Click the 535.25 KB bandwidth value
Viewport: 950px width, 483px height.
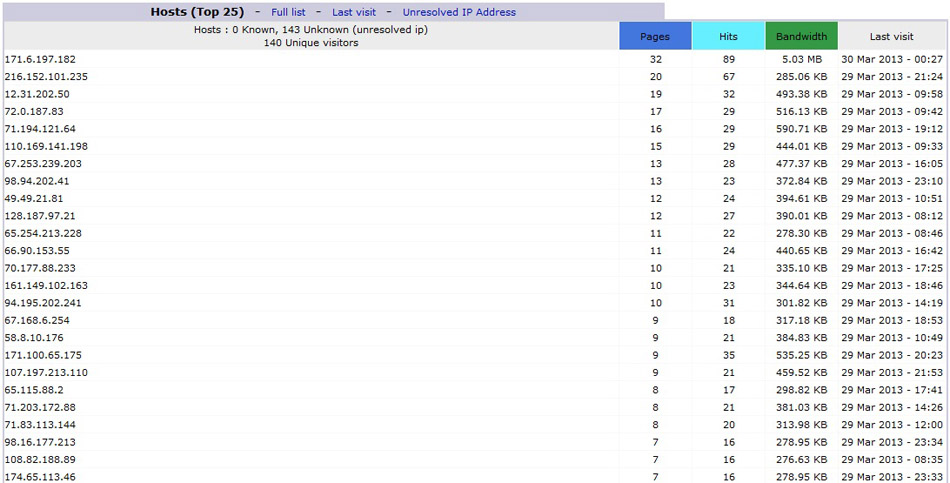click(802, 355)
